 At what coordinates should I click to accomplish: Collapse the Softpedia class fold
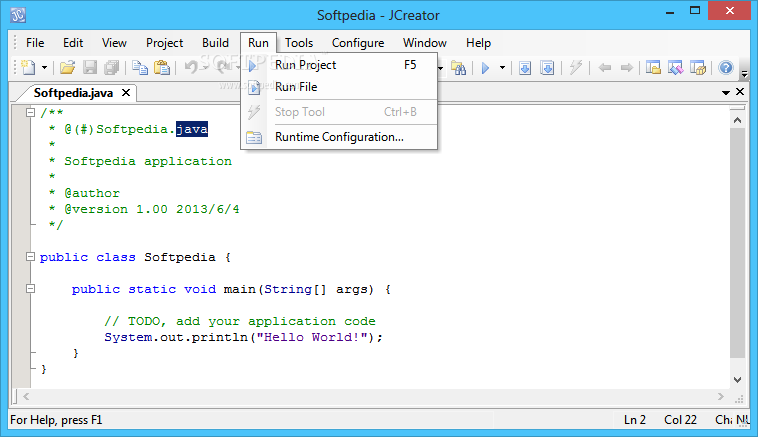click(x=30, y=257)
